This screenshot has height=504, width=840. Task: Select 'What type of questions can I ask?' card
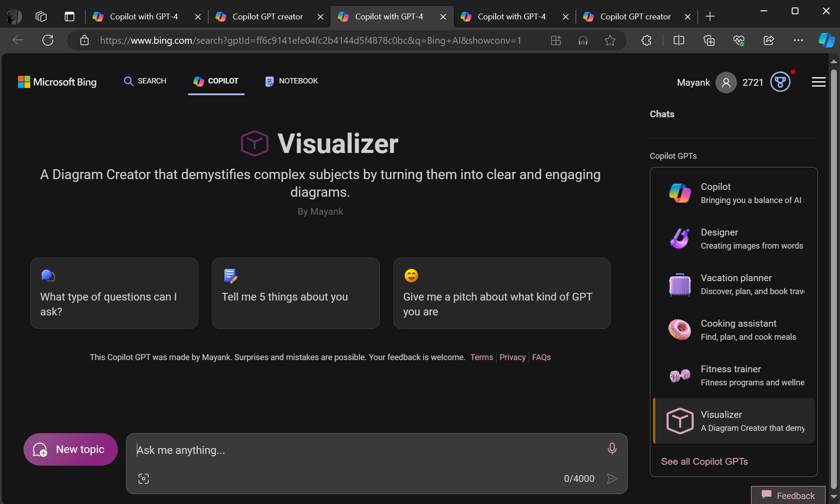click(x=114, y=293)
